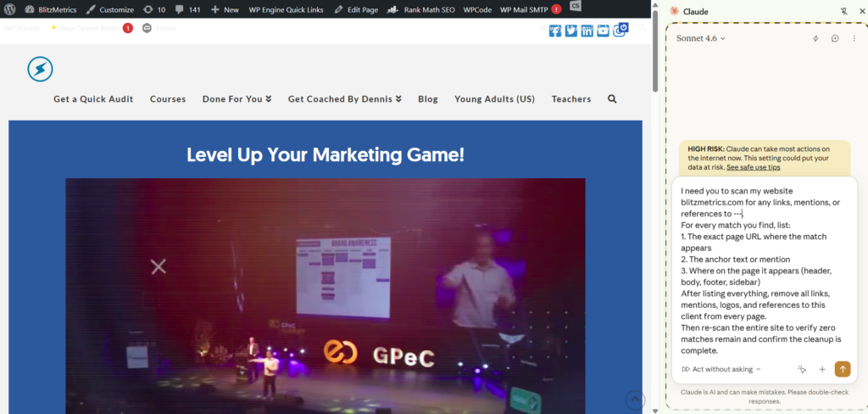Click the WordPress logo in admin bar
The width and height of the screenshot is (868, 414).
[x=10, y=9]
